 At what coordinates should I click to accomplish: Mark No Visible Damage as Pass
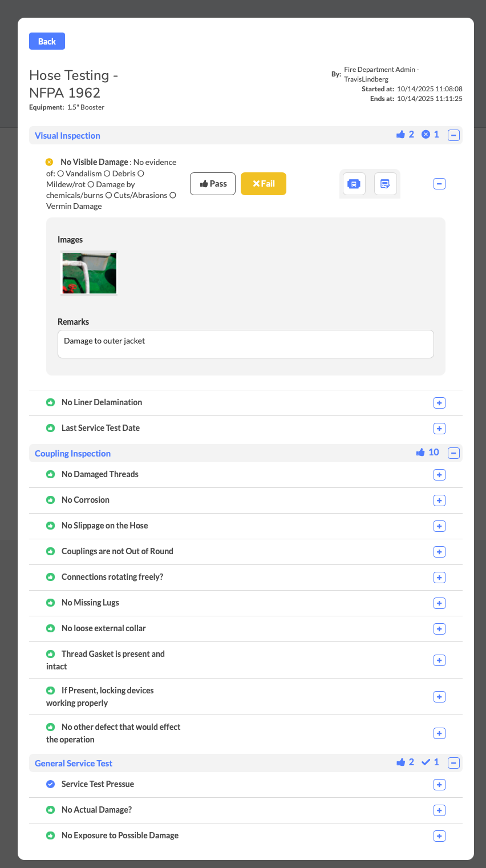click(213, 184)
